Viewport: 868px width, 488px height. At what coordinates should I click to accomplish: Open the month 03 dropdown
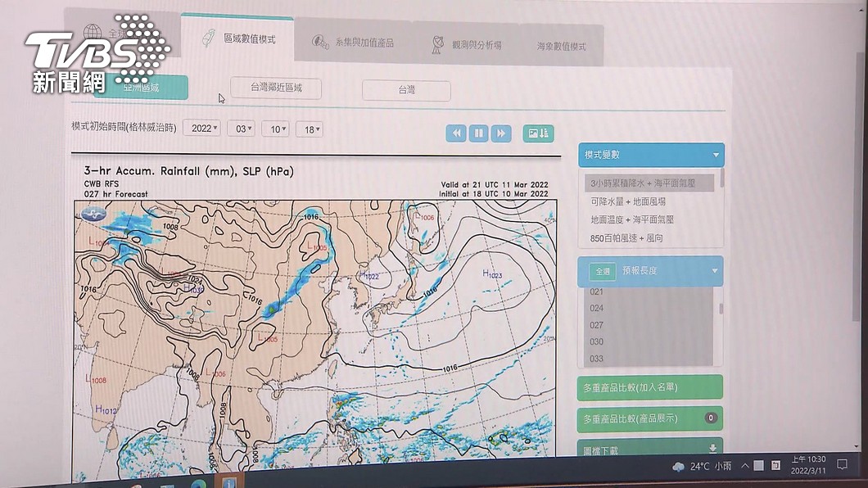(x=242, y=129)
